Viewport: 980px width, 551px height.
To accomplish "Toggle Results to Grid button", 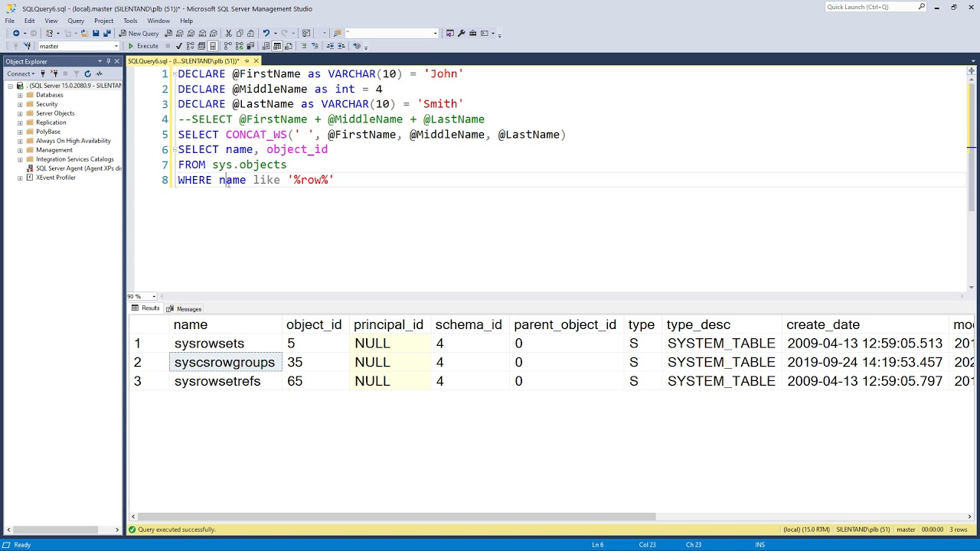I will pyautogui.click(x=277, y=46).
